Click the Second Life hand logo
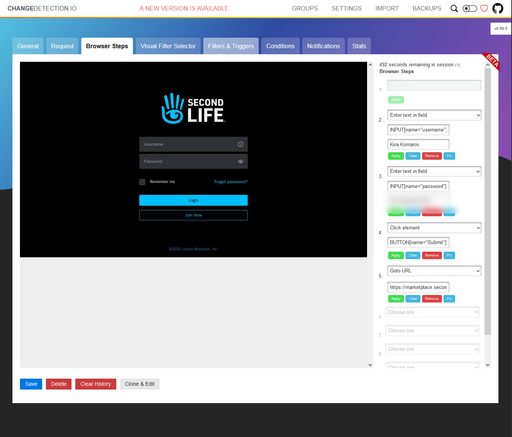512x437 pixels. (x=172, y=108)
